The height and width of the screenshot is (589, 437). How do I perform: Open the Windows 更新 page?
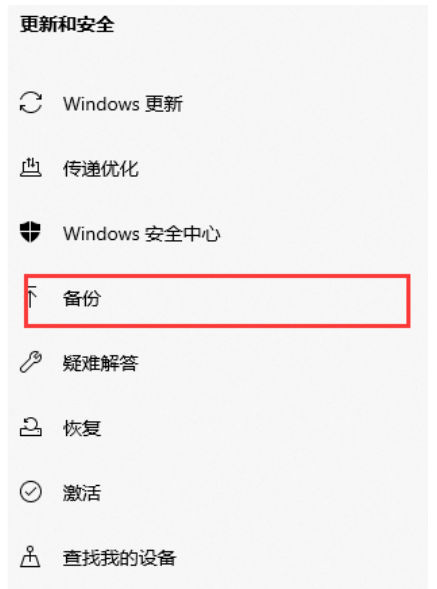123,104
